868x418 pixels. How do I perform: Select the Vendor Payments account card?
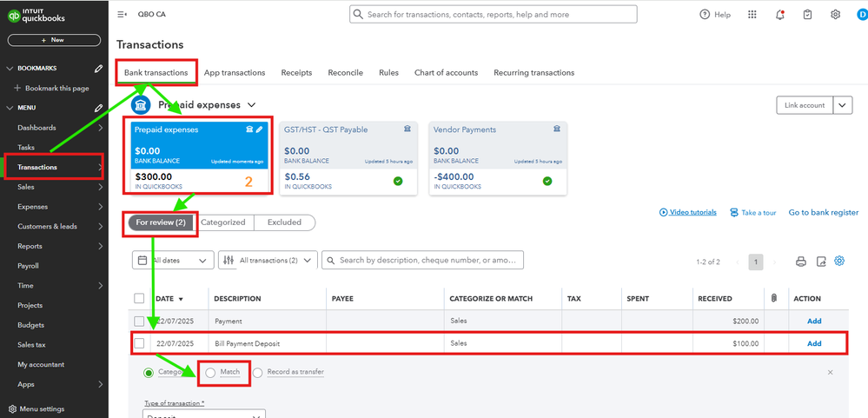pyautogui.click(x=498, y=158)
